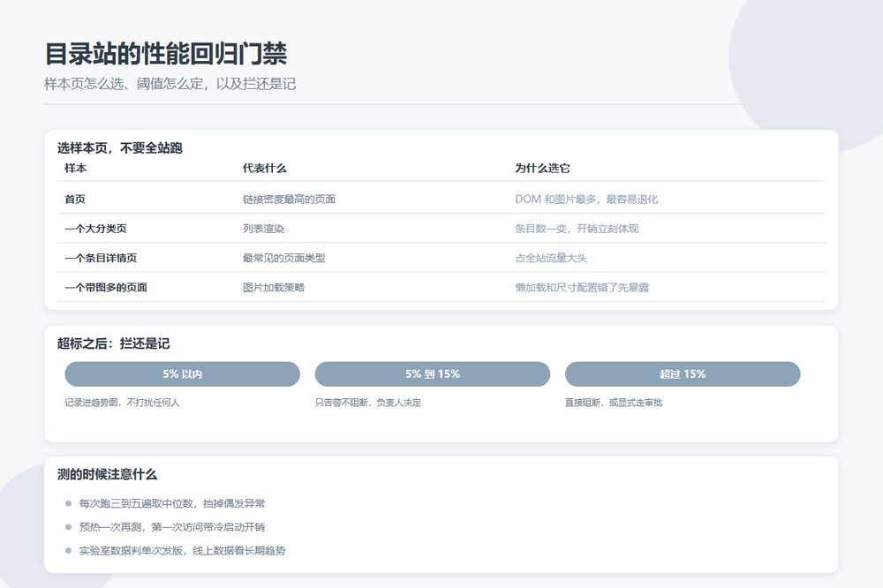Click the 图片加载策略 cell

point(274,287)
